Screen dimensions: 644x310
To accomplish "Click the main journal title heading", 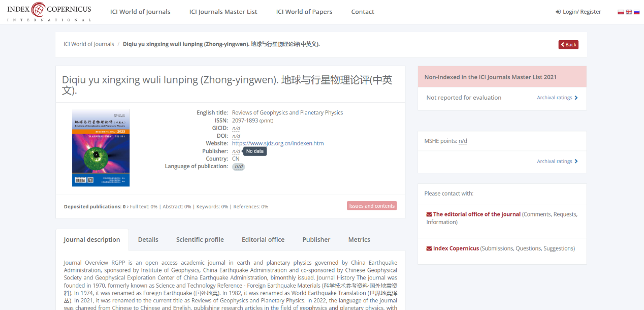I will pyautogui.click(x=227, y=85).
